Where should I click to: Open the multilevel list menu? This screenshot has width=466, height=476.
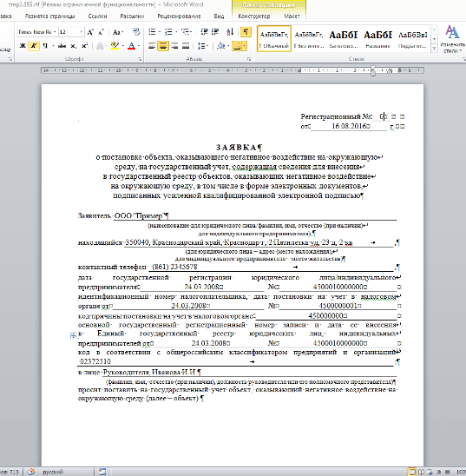click(187, 32)
